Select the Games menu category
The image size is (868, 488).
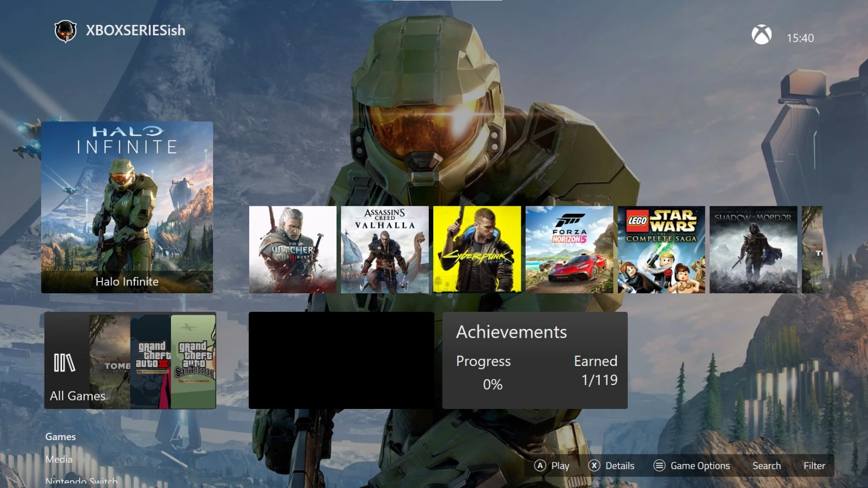coord(61,437)
